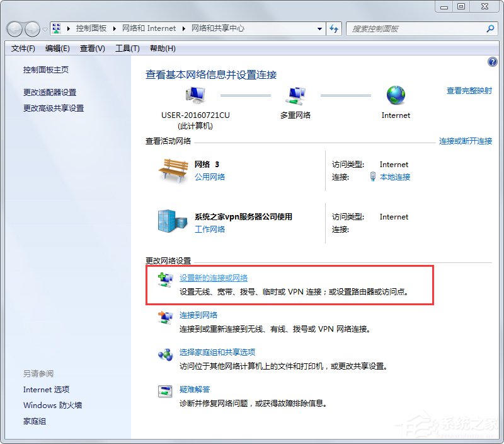504x444 pixels.
Task: Click the 网络 3 bench icon
Action: (x=173, y=169)
